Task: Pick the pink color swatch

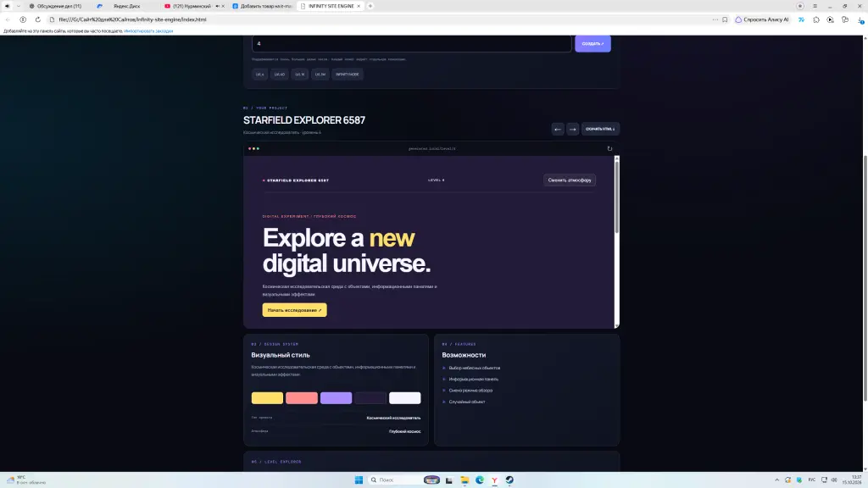Action: 302,398
